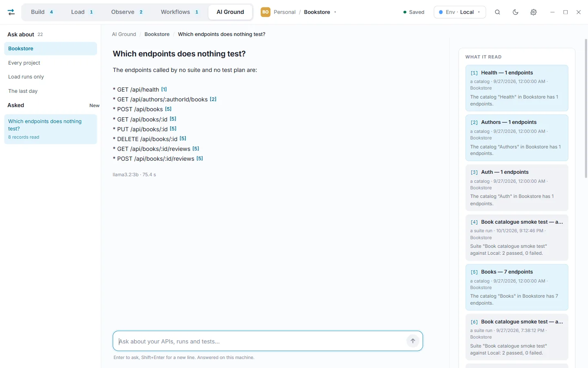This screenshot has height=368, width=588.
Task: Select The last day scope
Action: point(51,91)
